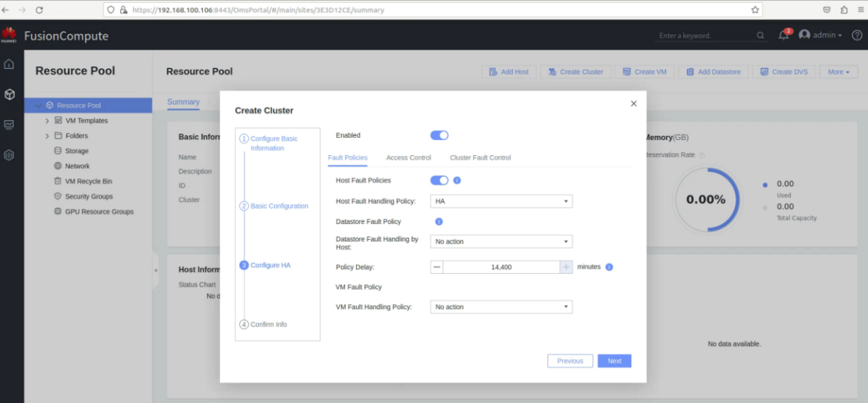Click the Pocket save icon in browser toolbar
The width and height of the screenshot is (868, 403).
826,10
